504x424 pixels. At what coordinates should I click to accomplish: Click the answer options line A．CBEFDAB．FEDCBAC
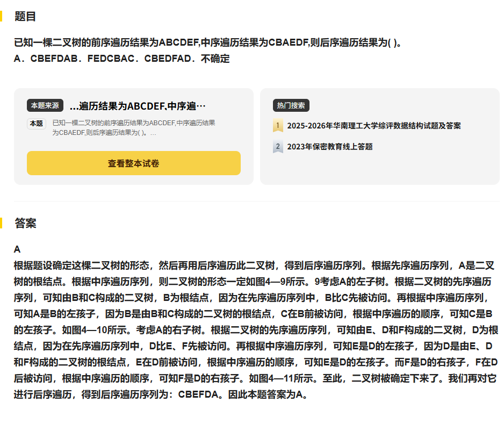[x=122, y=59]
